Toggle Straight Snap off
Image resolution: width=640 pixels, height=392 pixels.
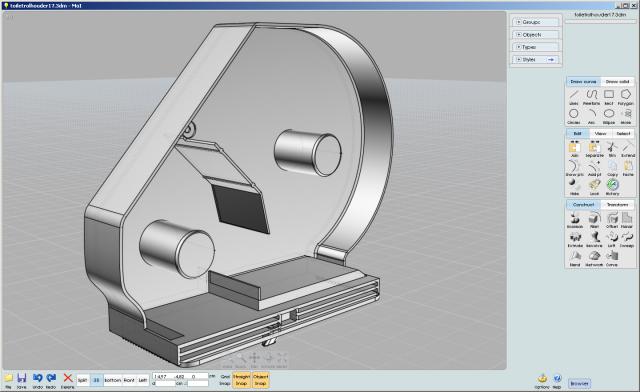tap(241, 380)
